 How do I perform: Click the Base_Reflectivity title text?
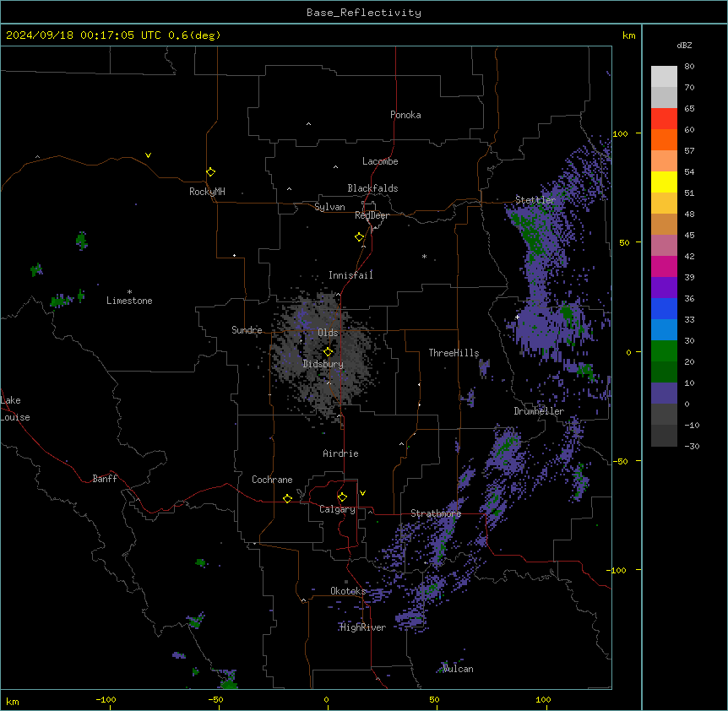[x=364, y=13]
